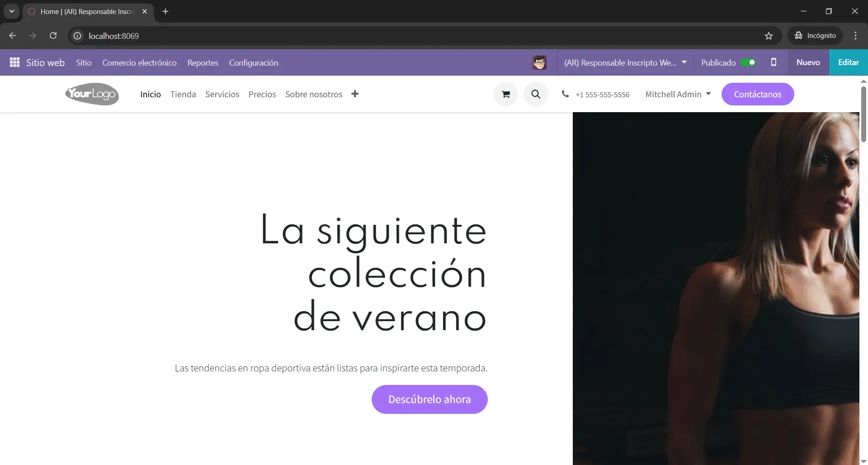
Task: Click the page vertical scrollbar thumb
Action: 863,113
